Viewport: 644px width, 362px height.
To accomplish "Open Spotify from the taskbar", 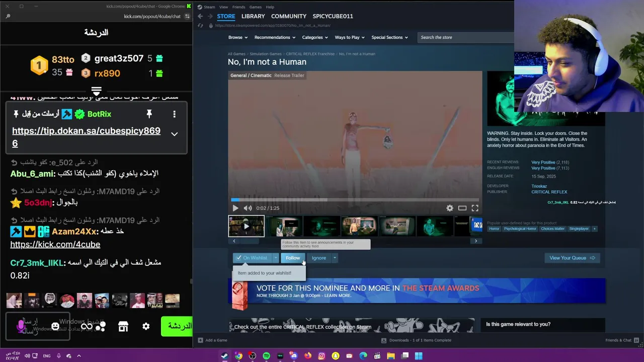I will tap(266, 356).
